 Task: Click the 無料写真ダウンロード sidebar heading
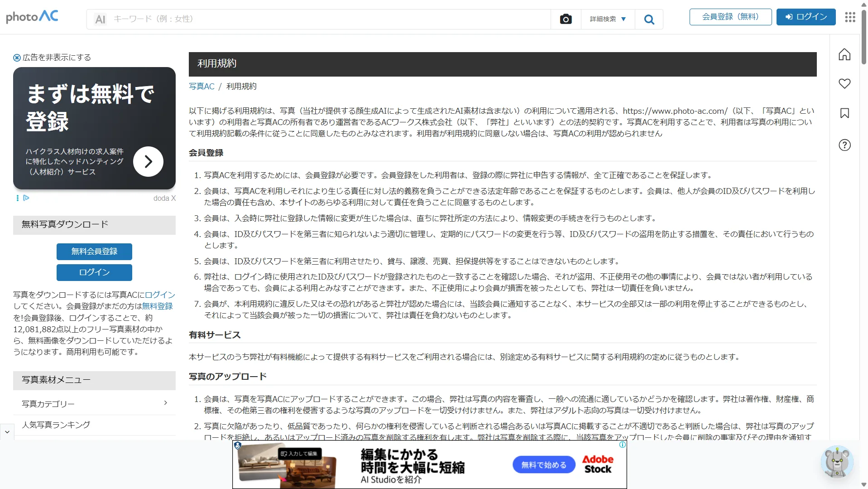click(x=94, y=225)
